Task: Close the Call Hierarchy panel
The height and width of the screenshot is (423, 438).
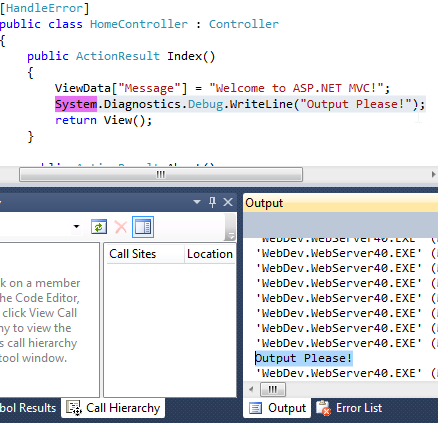Action: (x=228, y=202)
